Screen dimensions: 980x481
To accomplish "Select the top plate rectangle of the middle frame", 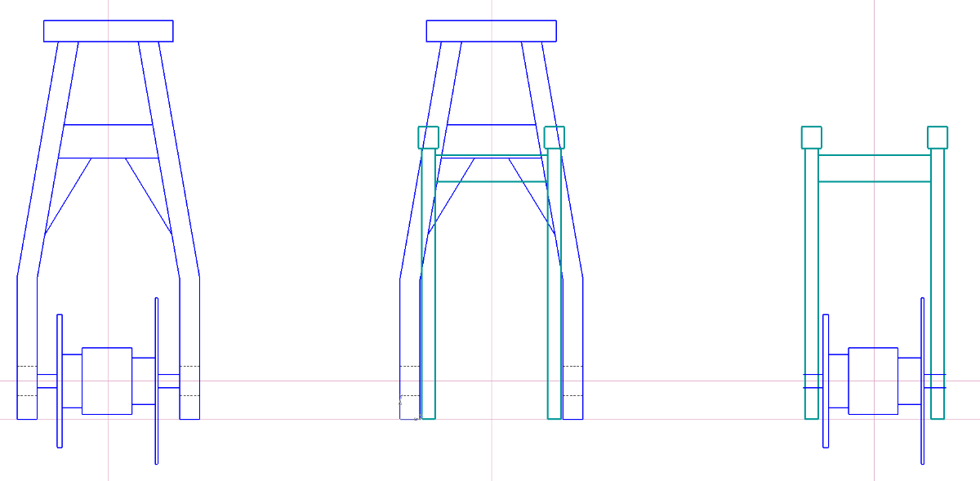I will click(x=491, y=31).
